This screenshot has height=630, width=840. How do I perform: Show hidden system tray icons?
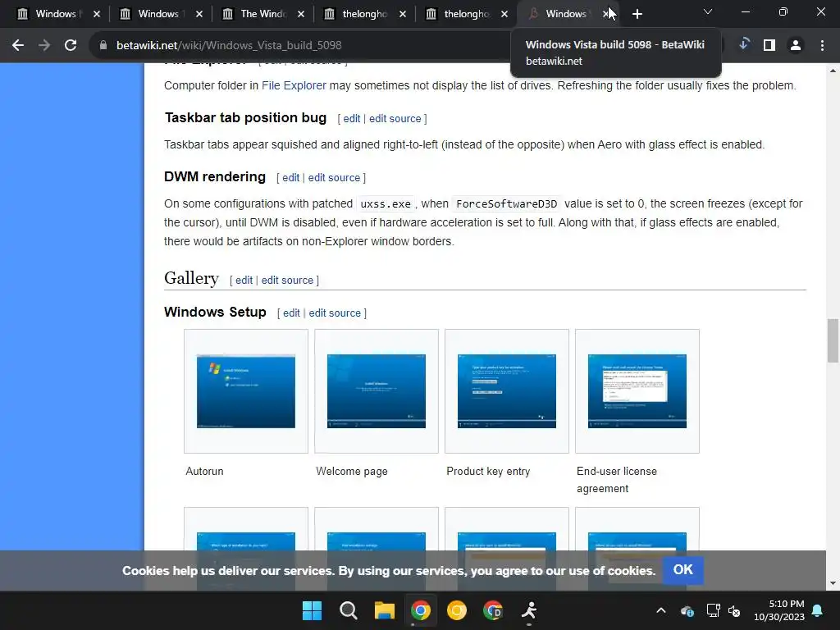point(661,610)
